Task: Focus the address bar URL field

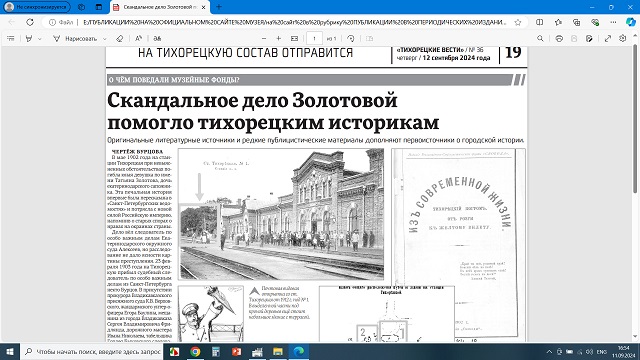Action: tap(294, 22)
